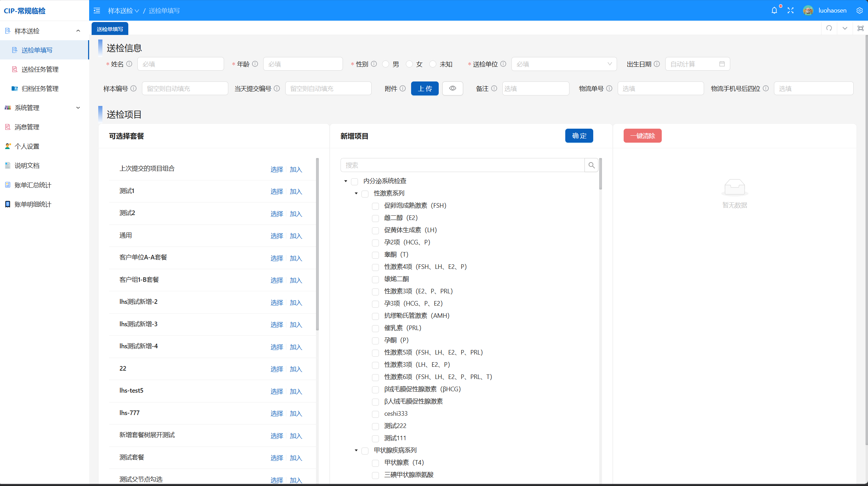
Task: Check the 内分泌系统检查 parent checkbox
Action: tap(354, 181)
